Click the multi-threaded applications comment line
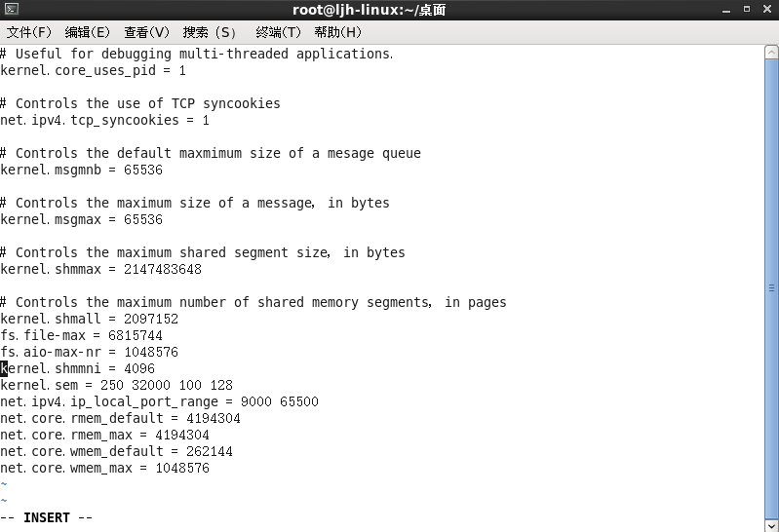779x532 pixels. (197, 54)
